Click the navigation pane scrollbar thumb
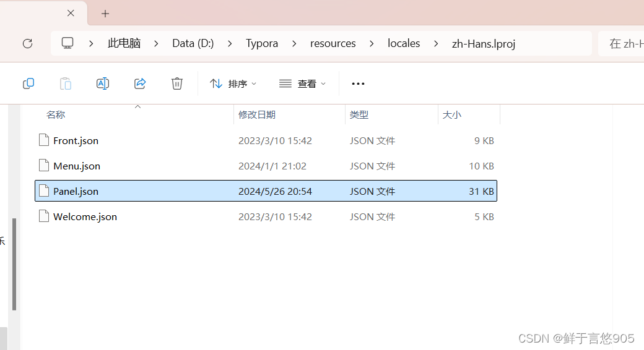Image resolution: width=644 pixels, height=350 pixels. [14, 264]
